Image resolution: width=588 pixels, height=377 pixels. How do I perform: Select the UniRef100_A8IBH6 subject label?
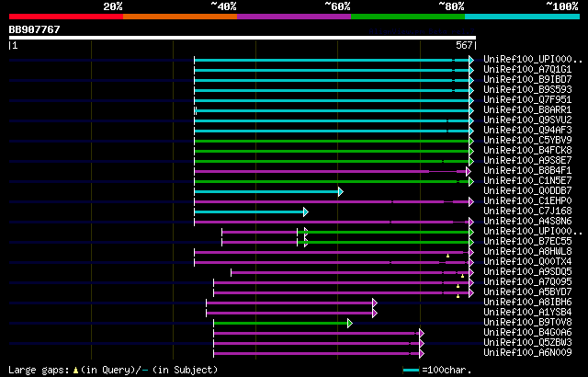coord(527,303)
